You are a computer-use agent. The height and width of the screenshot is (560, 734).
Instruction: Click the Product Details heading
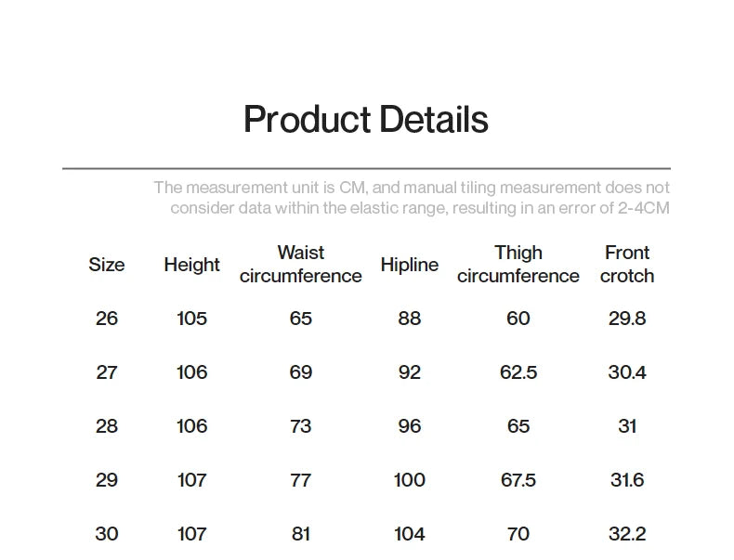365,121
